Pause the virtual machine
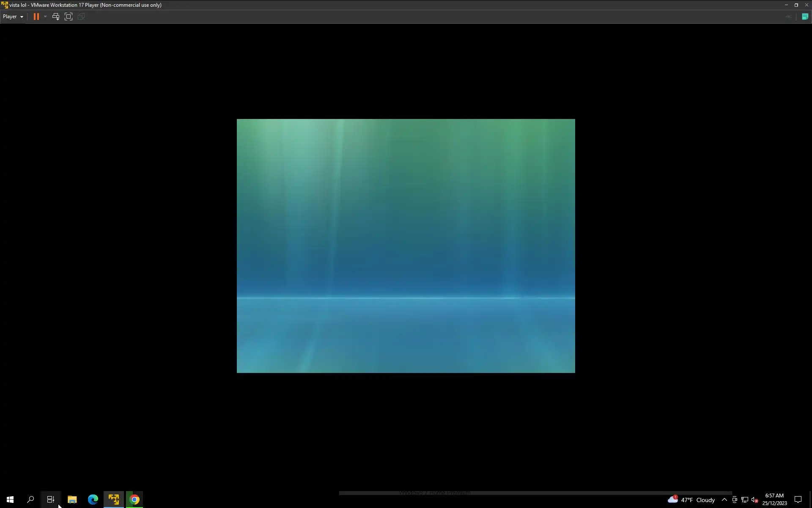Viewport: 812px width, 508px height. pyautogui.click(x=36, y=17)
